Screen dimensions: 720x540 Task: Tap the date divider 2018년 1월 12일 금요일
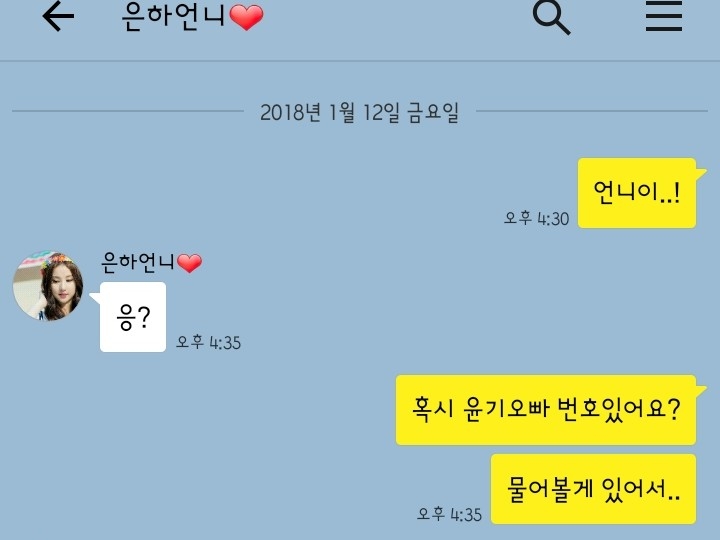[360, 112]
